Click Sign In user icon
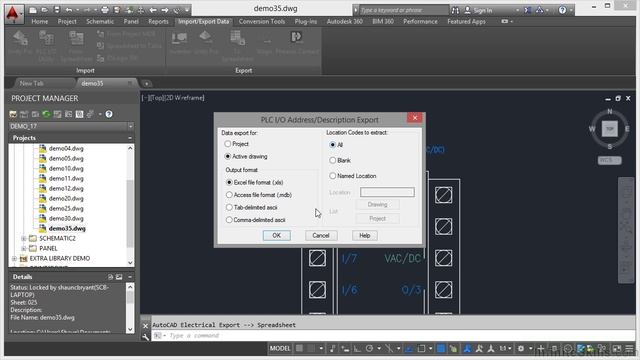Screen dimensions: 640x360 pos(468,10)
